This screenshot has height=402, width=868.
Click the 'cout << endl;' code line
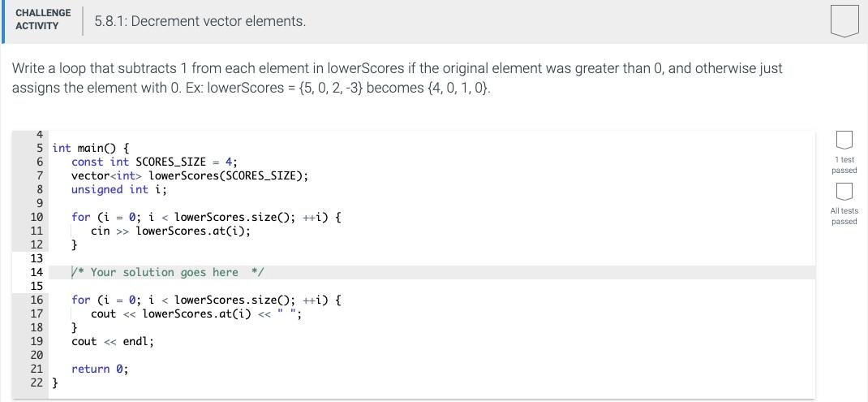tap(113, 342)
